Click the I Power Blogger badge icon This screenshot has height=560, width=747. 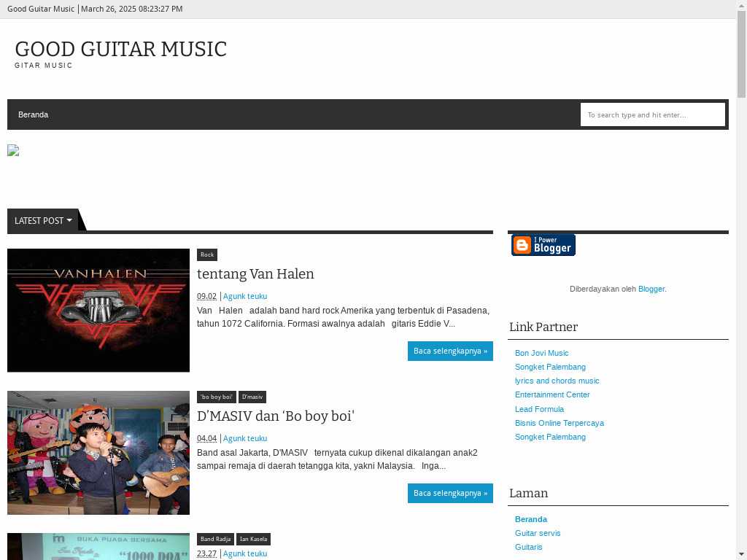click(x=543, y=245)
